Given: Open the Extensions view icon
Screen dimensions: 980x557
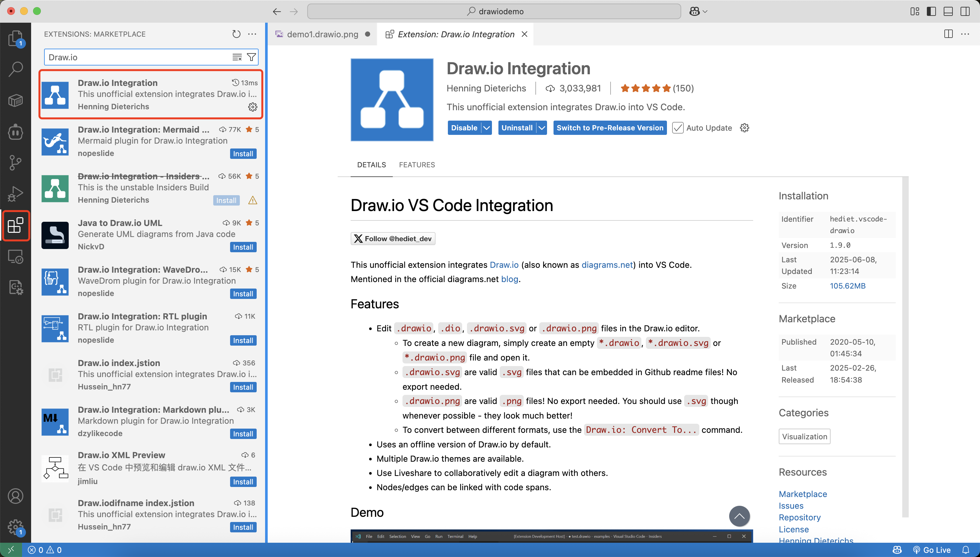Looking at the screenshot, I should [x=16, y=225].
